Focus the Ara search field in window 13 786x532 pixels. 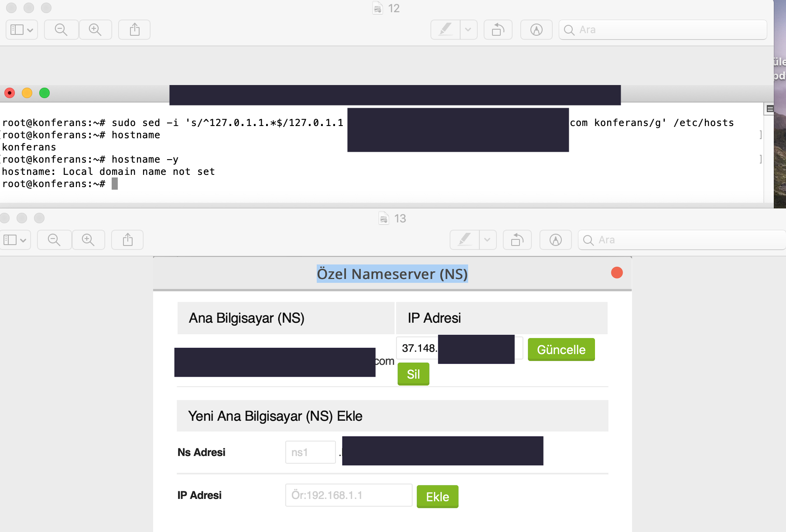[x=682, y=240]
